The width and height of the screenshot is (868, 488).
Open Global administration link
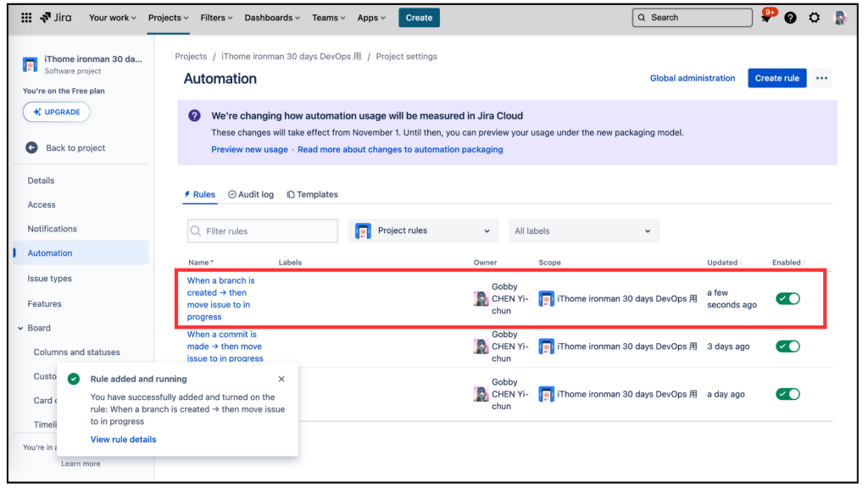(692, 78)
